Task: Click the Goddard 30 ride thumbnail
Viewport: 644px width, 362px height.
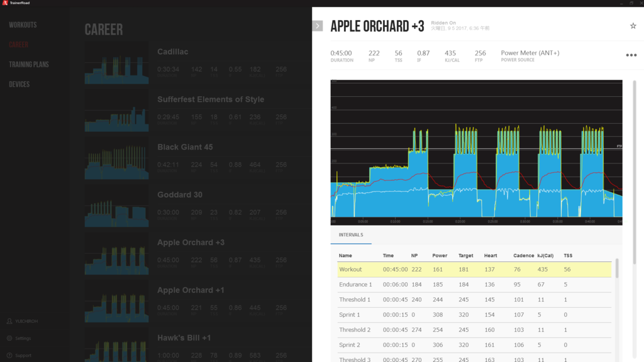Action: (116, 206)
